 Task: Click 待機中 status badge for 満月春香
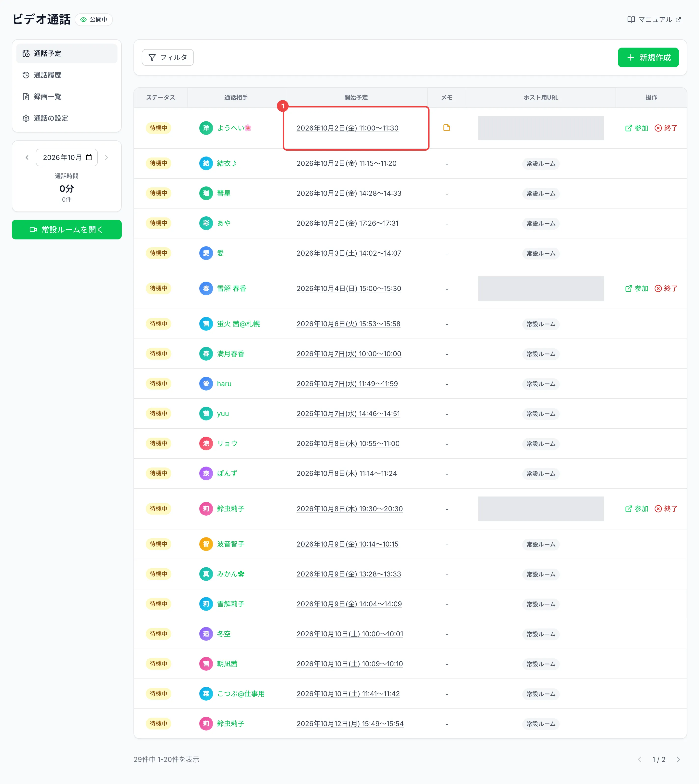[x=158, y=353]
